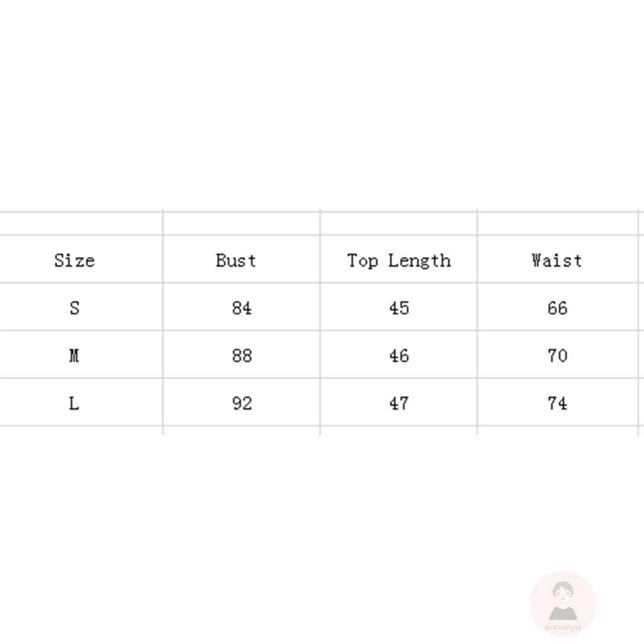Select the Waist column header

pyautogui.click(x=557, y=260)
